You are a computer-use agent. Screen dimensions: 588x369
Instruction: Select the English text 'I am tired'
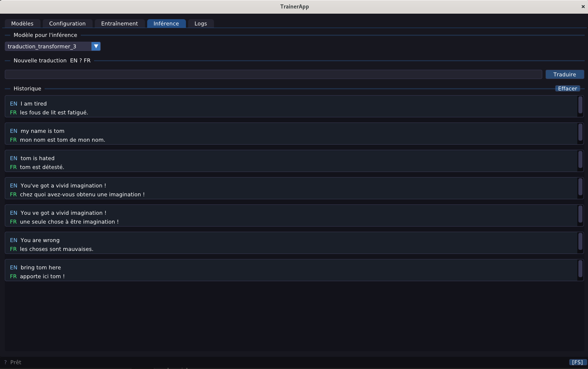click(x=34, y=104)
